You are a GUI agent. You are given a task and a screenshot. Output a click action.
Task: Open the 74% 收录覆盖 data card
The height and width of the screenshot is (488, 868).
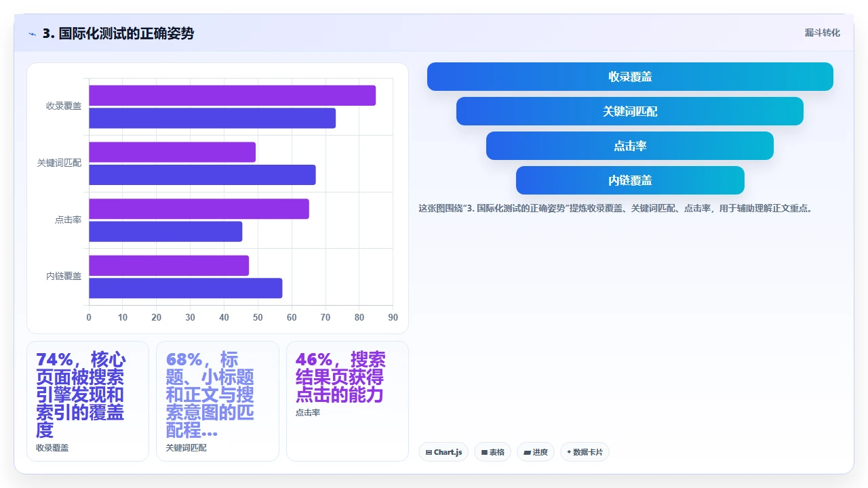point(87,401)
